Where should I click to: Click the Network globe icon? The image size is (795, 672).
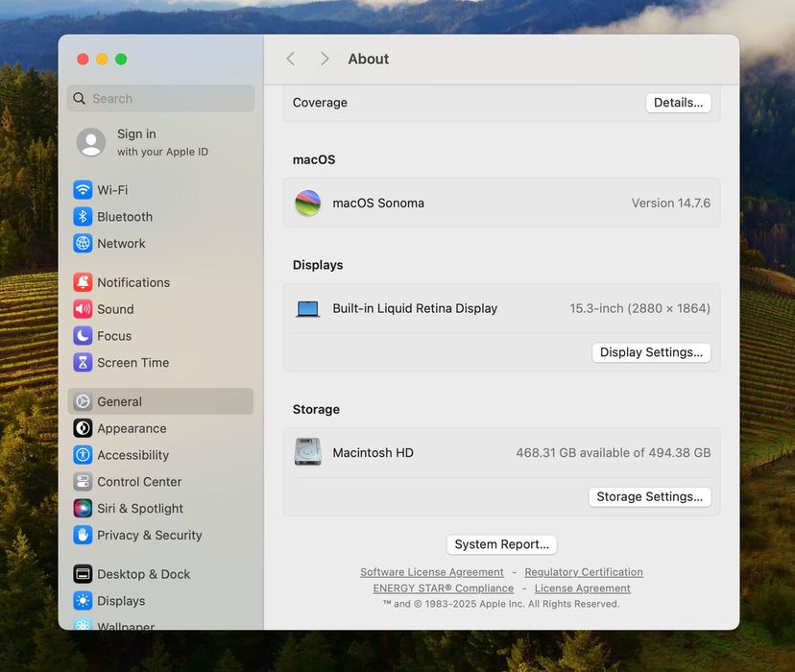point(83,243)
